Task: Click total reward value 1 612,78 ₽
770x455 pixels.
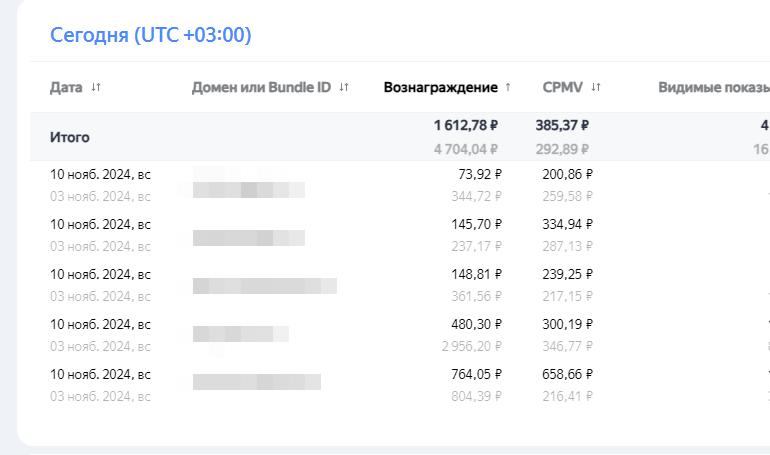Action: click(x=466, y=125)
